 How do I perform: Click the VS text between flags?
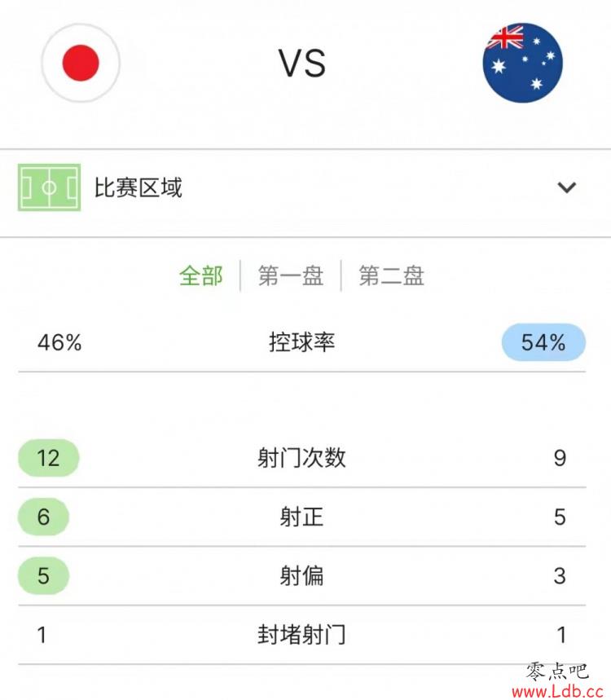[x=302, y=64]
